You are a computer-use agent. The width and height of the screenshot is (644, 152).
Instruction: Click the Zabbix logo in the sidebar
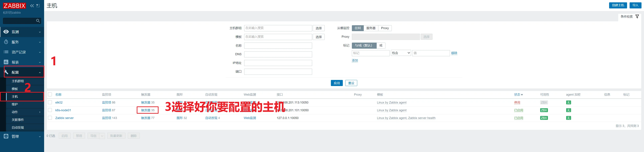pos(14,6)
